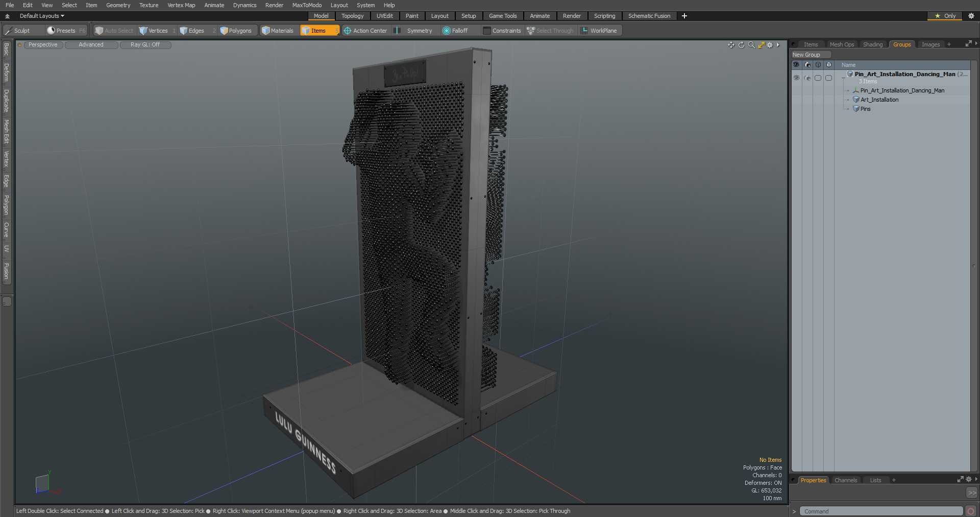Viewport: 980px width, 517px height.
Task: Click the Ray GL: Off button
Action: (145, 45)
